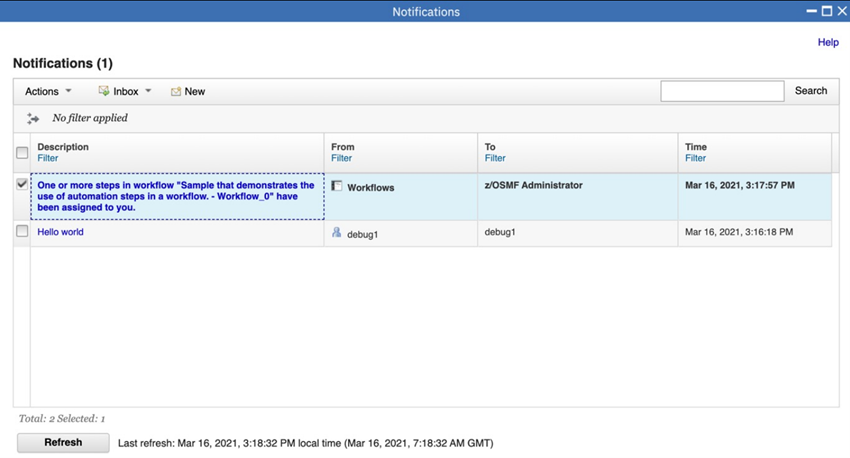Select debug1 in the From column
This screenshot has height=458, width=850.
363,235
